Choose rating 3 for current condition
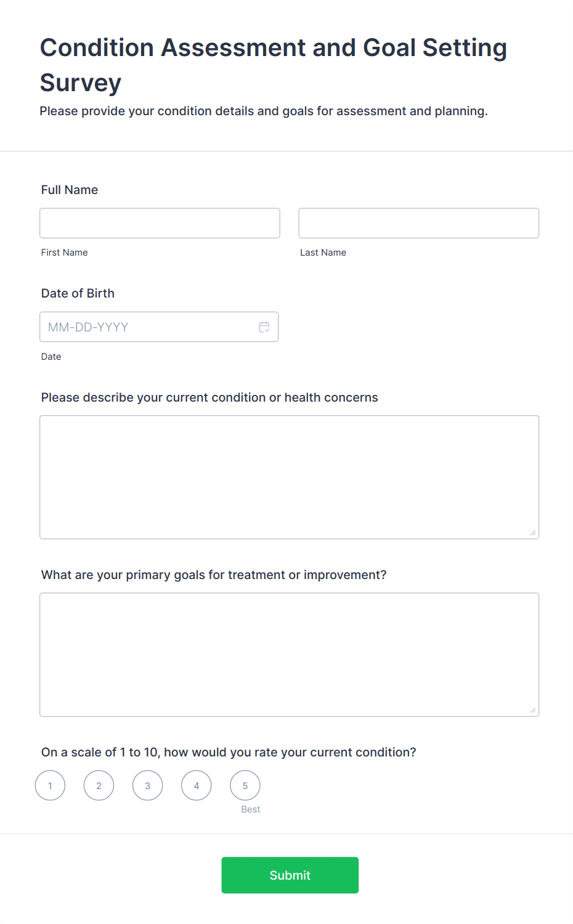573x924 pixels. (147, 785)
